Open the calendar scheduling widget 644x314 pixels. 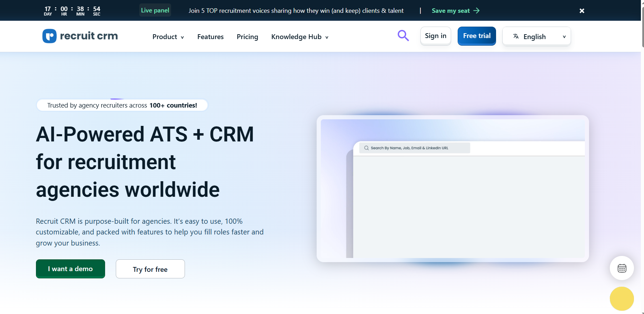coord(622,268)
